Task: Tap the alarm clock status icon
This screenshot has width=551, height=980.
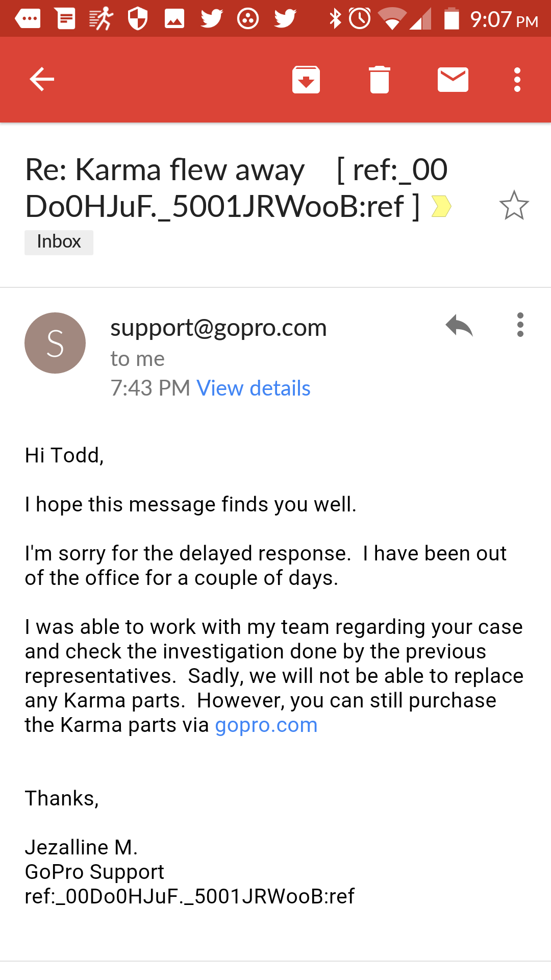Action: (360, 19)
